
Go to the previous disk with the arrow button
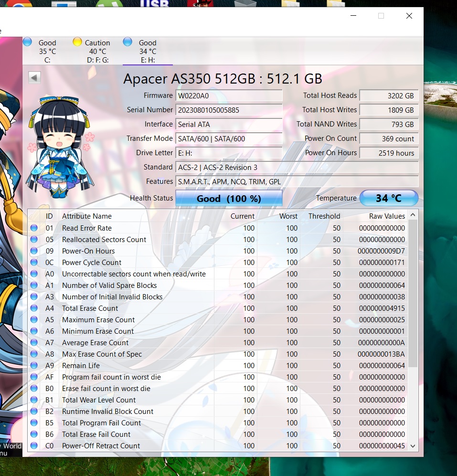pos(34,78)
